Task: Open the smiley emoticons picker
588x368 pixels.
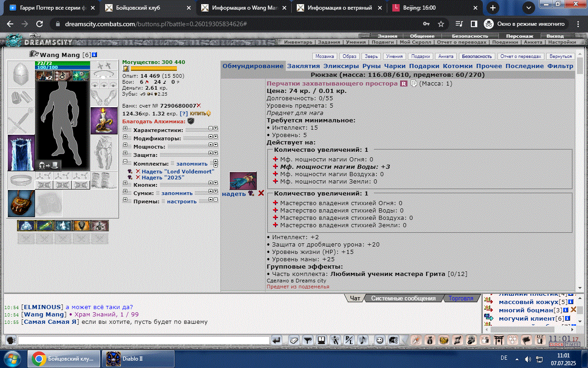Action: click(x=380, y=340)
